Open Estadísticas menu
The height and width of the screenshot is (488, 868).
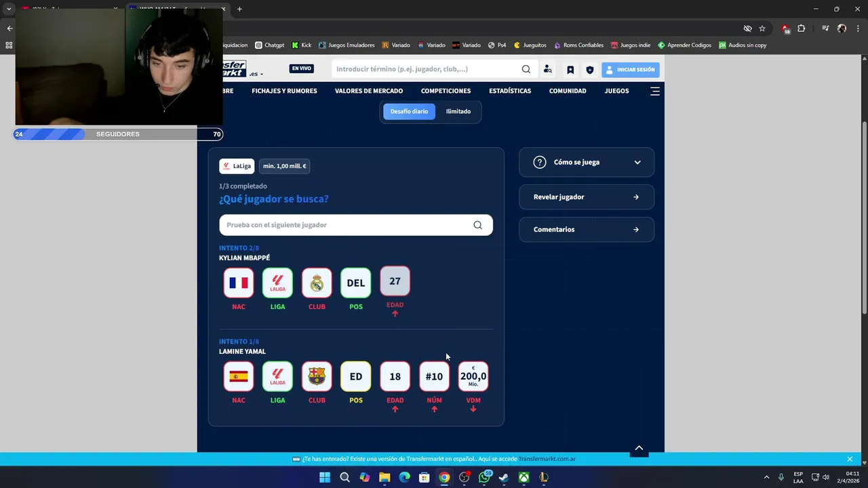(x=510, y=91)
